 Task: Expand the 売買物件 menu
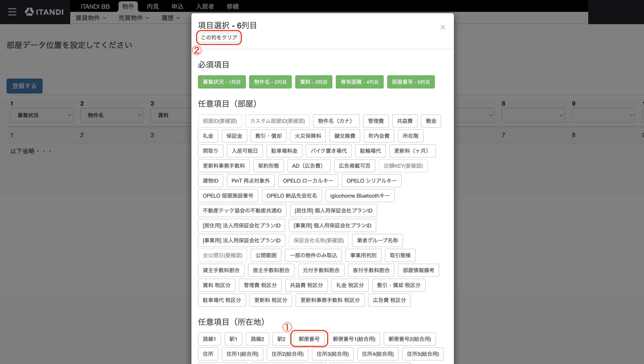tap(134, 18)
